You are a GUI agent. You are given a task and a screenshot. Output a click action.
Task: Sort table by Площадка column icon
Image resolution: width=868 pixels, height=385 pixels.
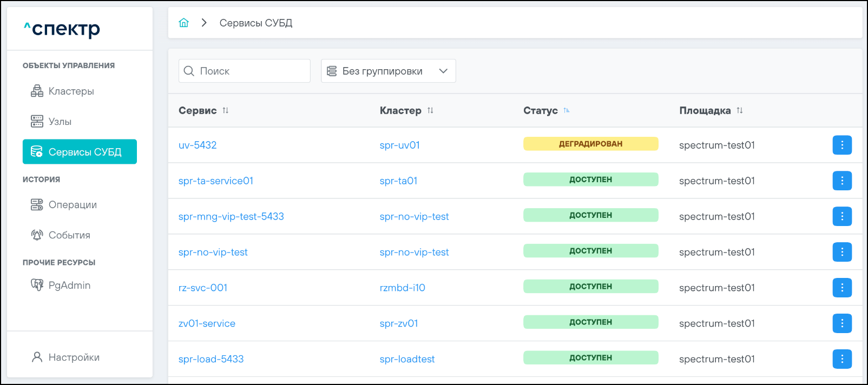pyautogui.click(x=740, y=110)
